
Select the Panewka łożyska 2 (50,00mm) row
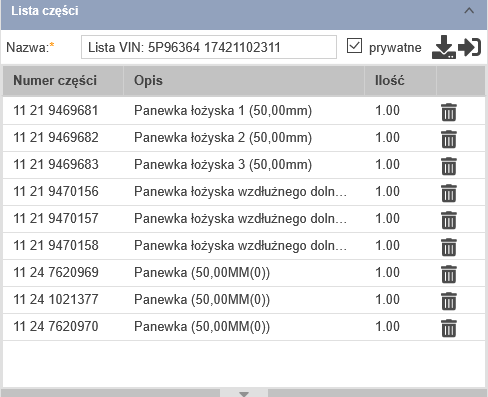coord(244,138)
